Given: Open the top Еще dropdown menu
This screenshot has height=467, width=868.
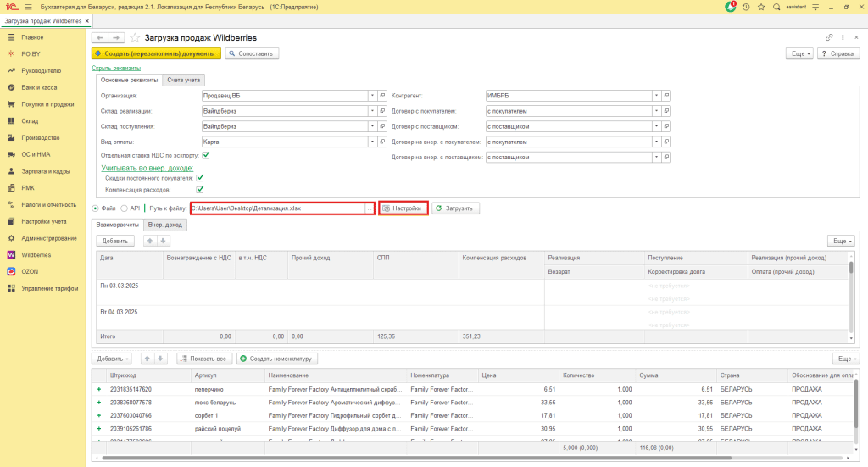Looking at the screenshot, I should (800, 53).
